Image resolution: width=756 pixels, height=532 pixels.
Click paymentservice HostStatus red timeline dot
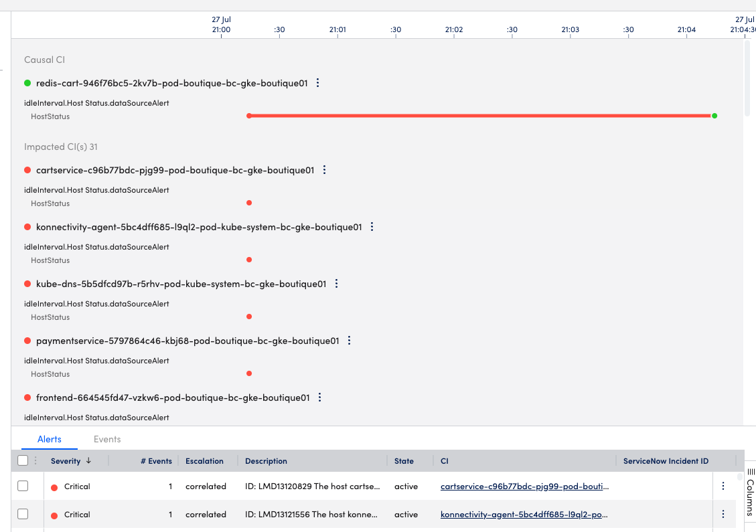(x=249, y=373)
